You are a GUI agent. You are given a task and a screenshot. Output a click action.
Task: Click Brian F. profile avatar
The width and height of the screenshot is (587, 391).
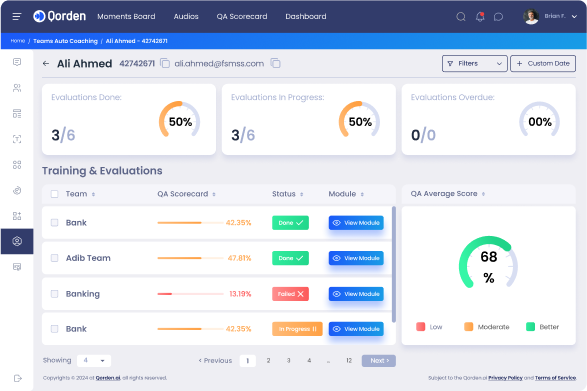pyautogui.click(x=530, y=16)
